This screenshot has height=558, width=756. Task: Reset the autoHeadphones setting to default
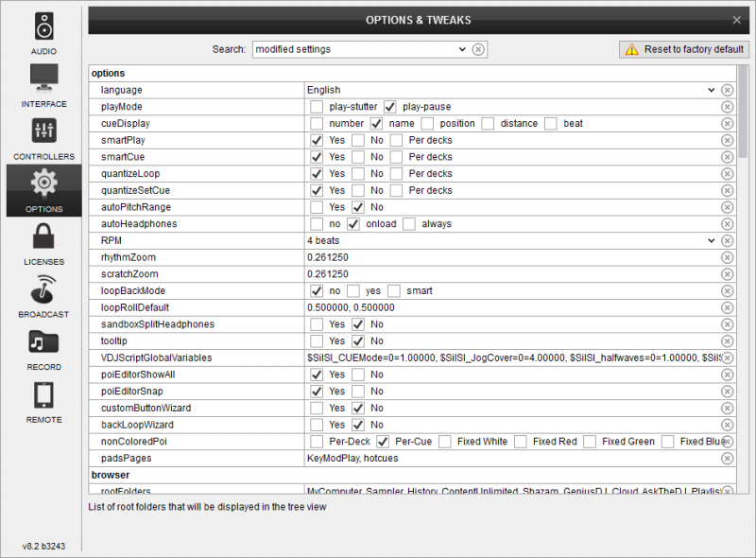pos(727,224)
